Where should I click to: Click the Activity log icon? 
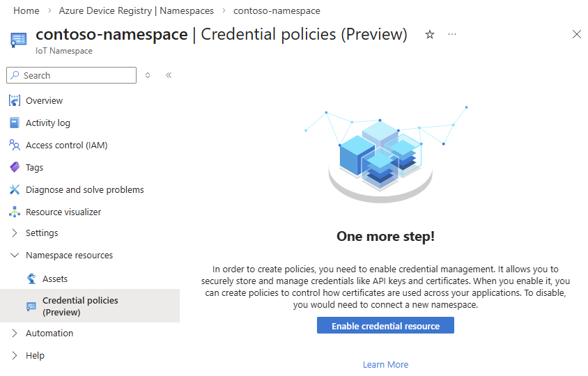point(15,123)
